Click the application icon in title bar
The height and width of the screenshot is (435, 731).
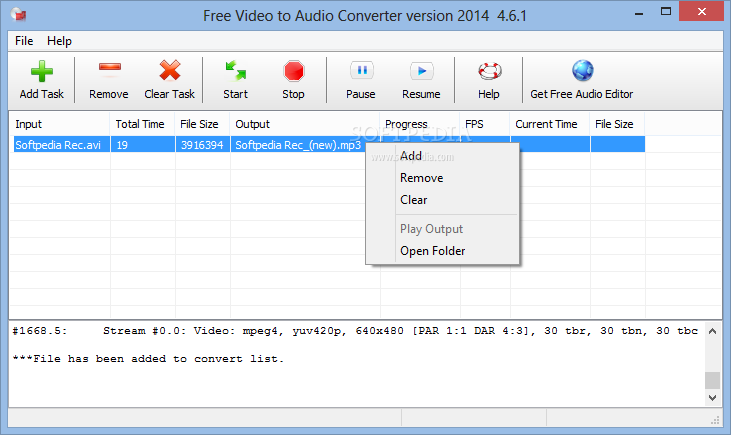[x=19, y=14]
